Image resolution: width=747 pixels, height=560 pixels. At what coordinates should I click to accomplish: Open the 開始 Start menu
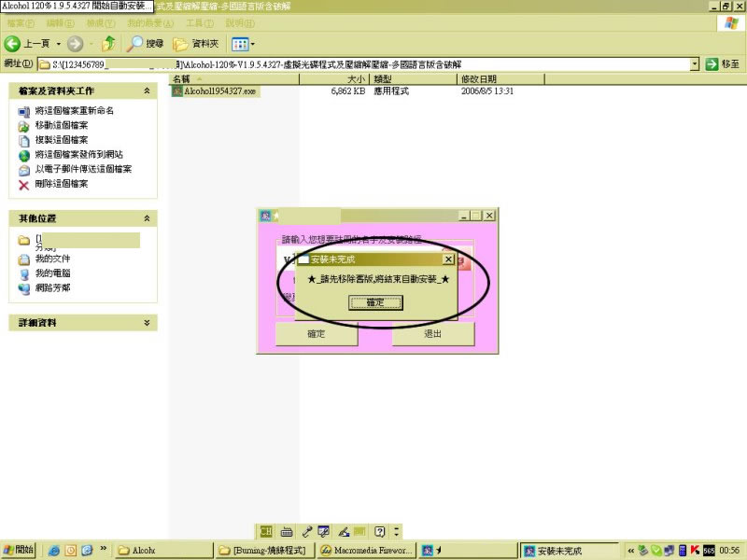18,550
